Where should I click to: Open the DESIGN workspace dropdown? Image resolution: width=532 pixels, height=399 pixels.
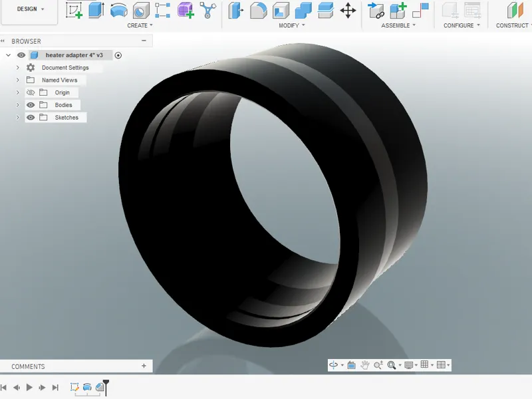click(31, 9)
